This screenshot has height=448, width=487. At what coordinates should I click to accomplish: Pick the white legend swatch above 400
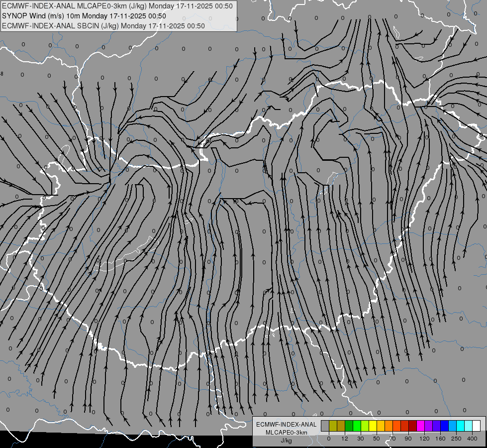[476, 426]
